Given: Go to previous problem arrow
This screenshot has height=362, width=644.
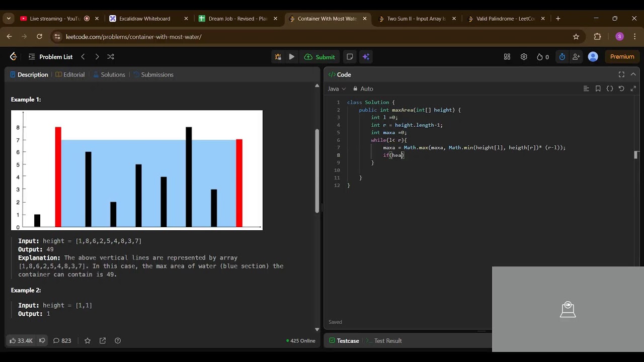Looking at the screenshot, I should pyautogui.click(x=83, y=57).
